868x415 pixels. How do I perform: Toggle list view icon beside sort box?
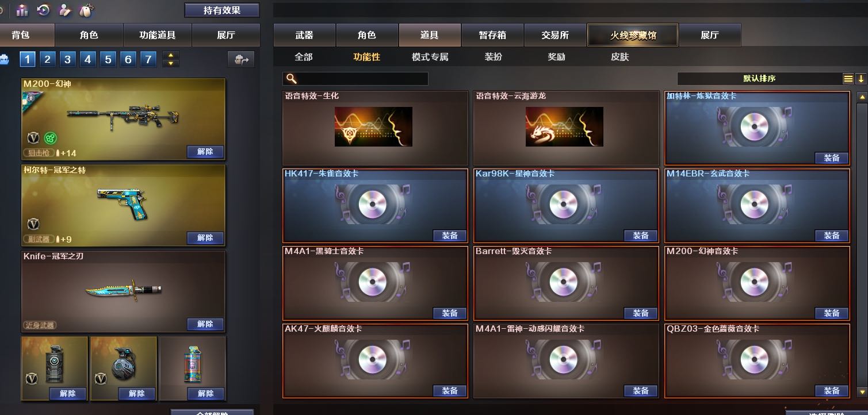[848, 79]
